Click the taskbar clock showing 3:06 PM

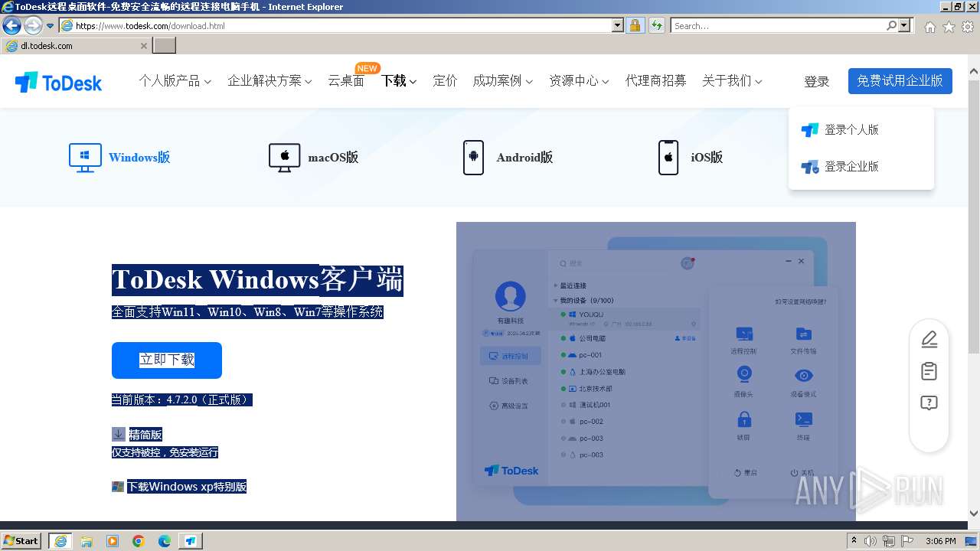click(x=940, y=541)
